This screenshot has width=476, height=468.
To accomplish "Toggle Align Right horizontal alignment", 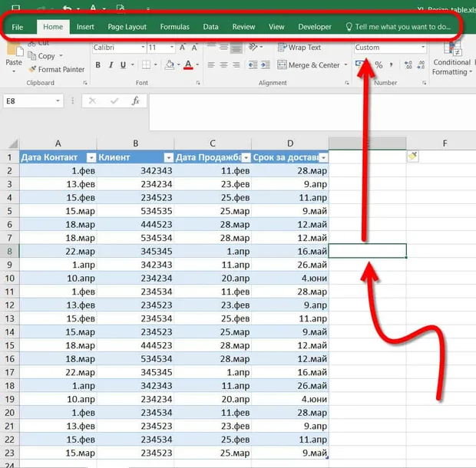I will pos(236,64).
